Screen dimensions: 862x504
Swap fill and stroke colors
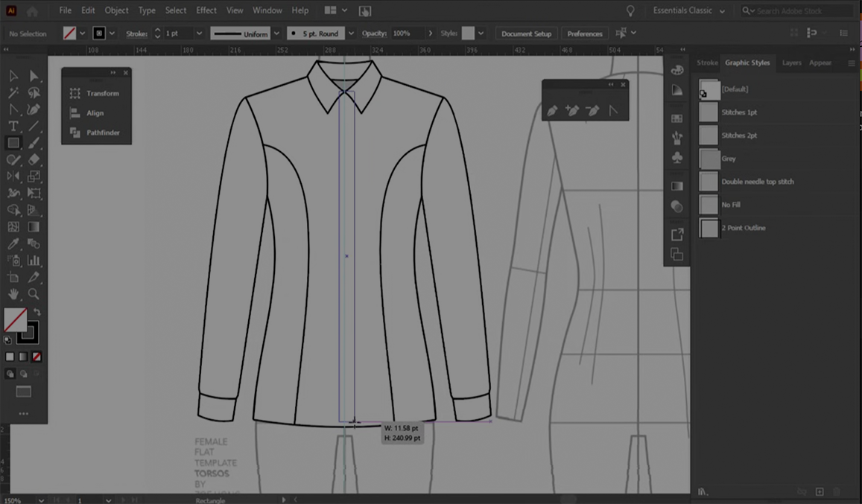coord(37,312)
